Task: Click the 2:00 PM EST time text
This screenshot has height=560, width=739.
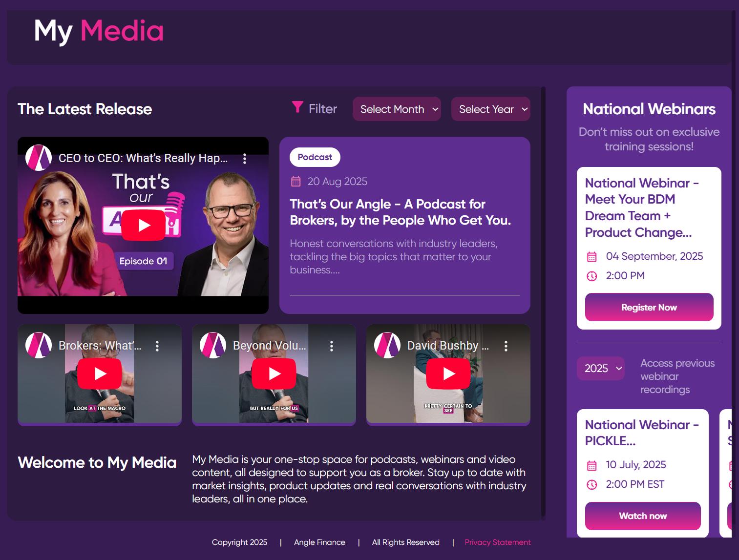Action: pos(635,484)
